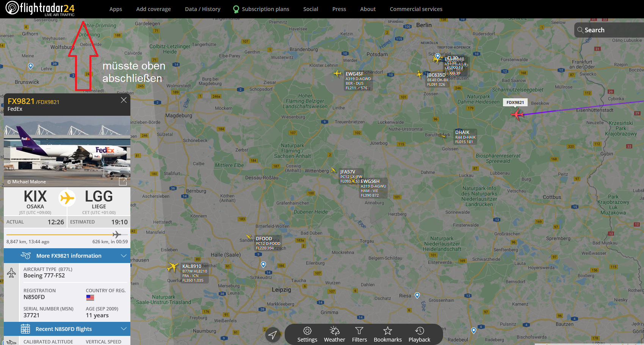Click the US flag country icon
Viewport: 644px width, 345px height.
pyautogui.click(x=90, y=298)
